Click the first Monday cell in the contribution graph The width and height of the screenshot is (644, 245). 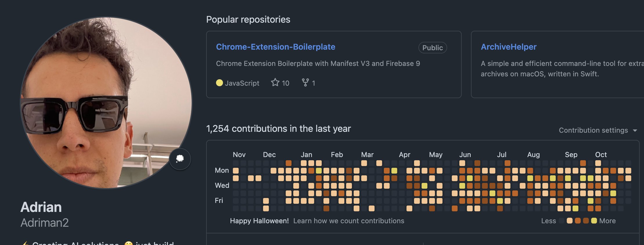tap(236, 171)
